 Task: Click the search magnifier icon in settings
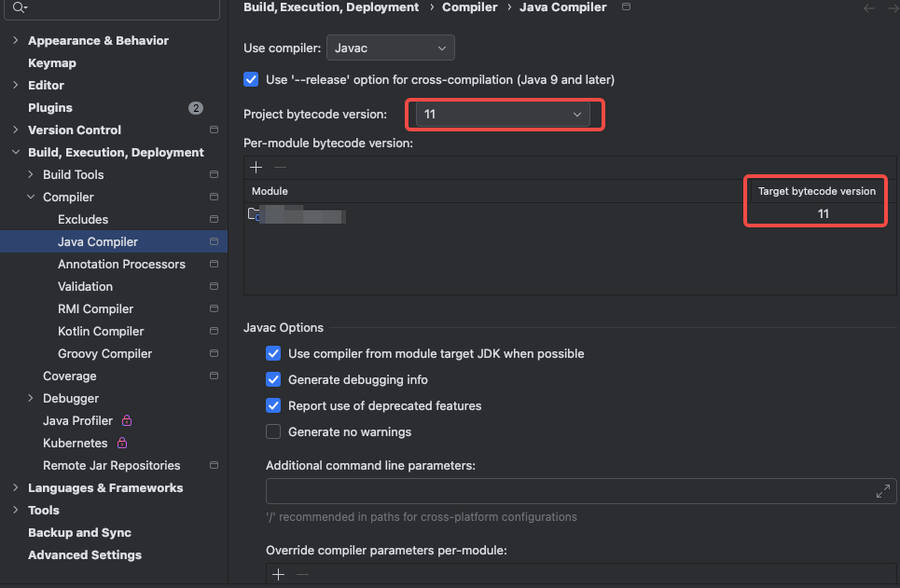[x=19, y=7]
